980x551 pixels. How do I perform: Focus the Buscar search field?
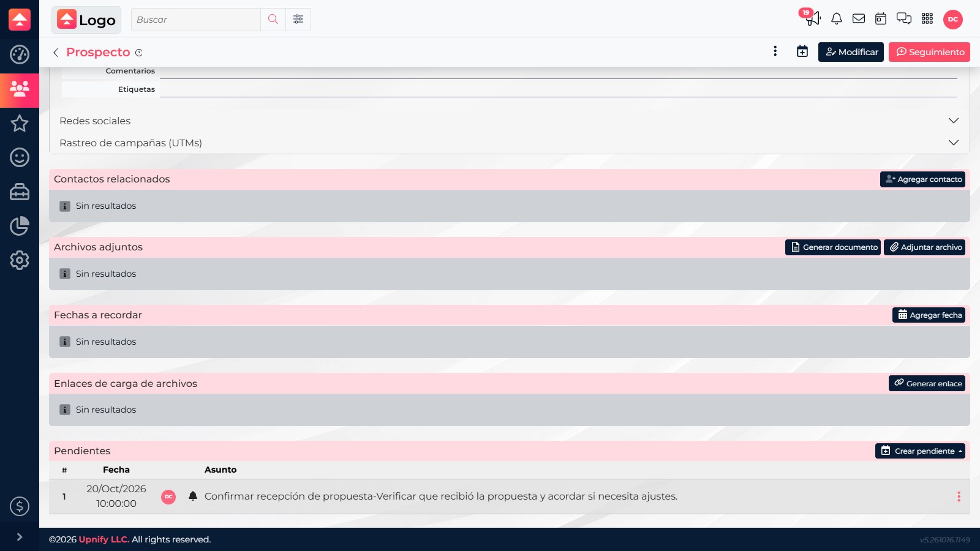tap(196, 20)
